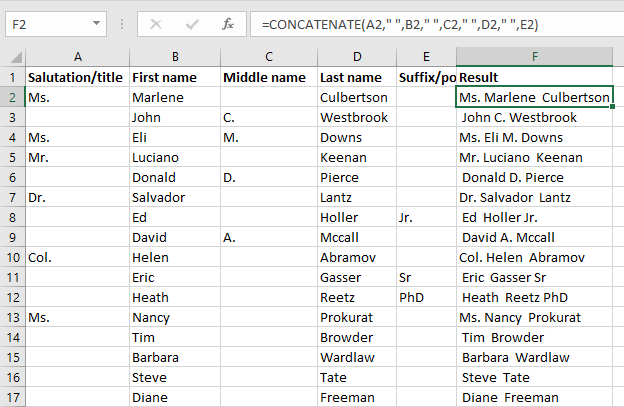Select row 1 header
The height and width of the screenshot is (407, 624).
click(12, 77)
